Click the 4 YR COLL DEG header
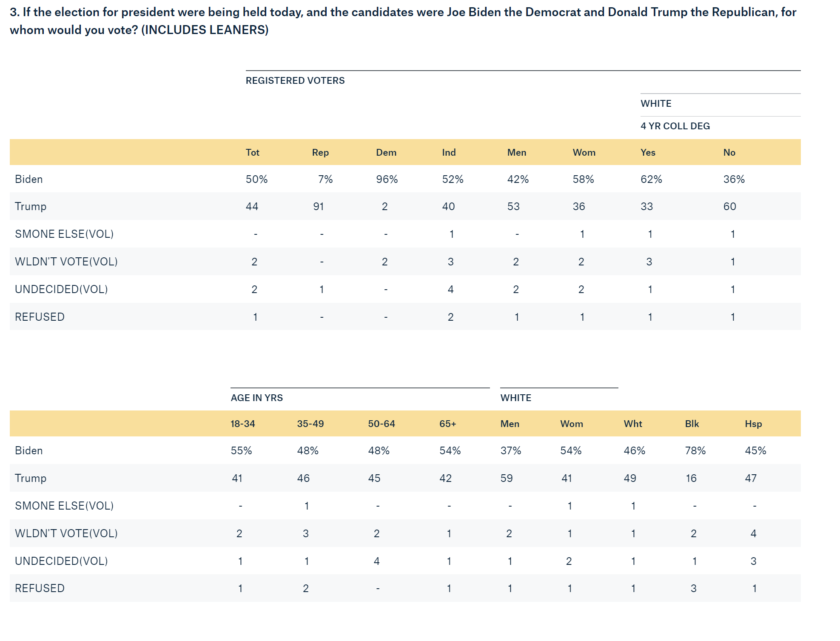This screenshot has width=840, height=641. coord(675,126)
